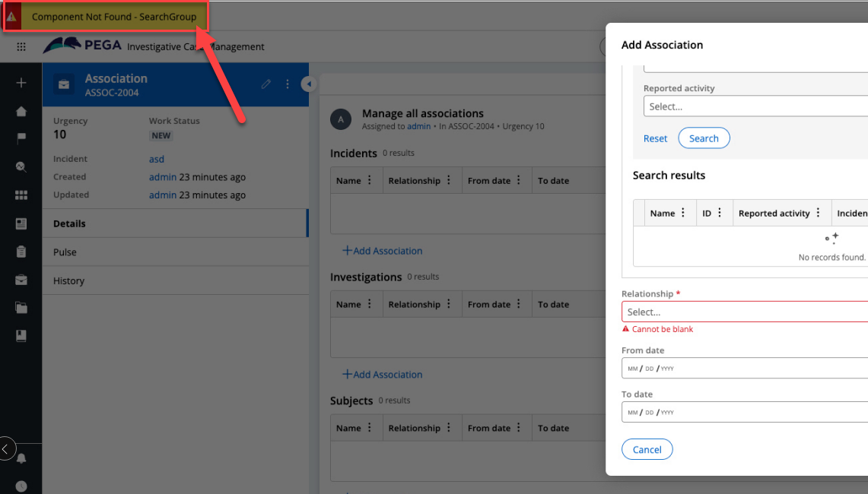Switch to the Pulse tab

coord(65,252)
